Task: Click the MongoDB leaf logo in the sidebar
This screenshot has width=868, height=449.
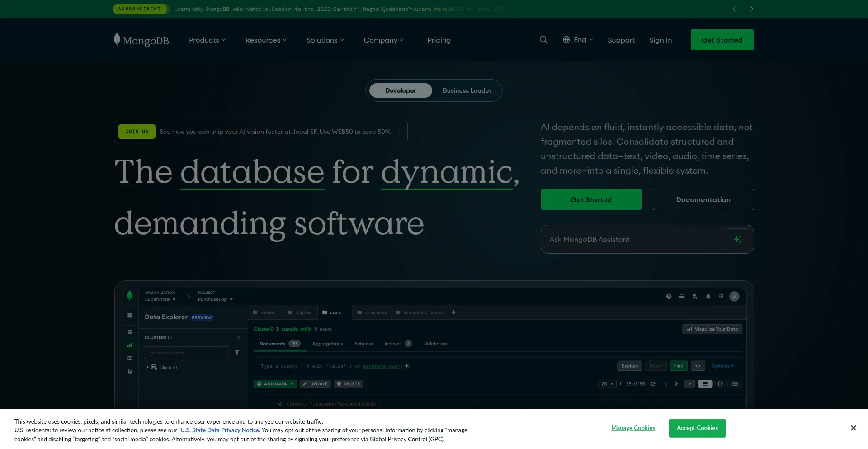Action: pos(129,296)
